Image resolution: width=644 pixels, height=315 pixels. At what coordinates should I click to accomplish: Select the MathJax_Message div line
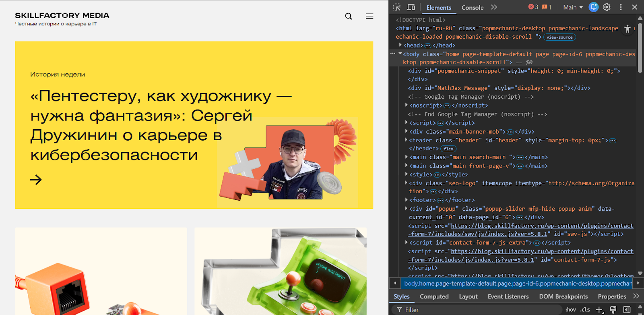(x=499, y=88)
